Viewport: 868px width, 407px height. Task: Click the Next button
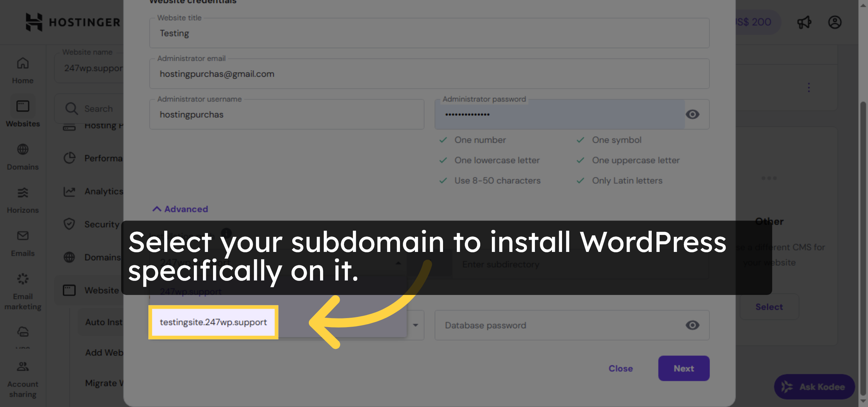click(x=684, y=368)
